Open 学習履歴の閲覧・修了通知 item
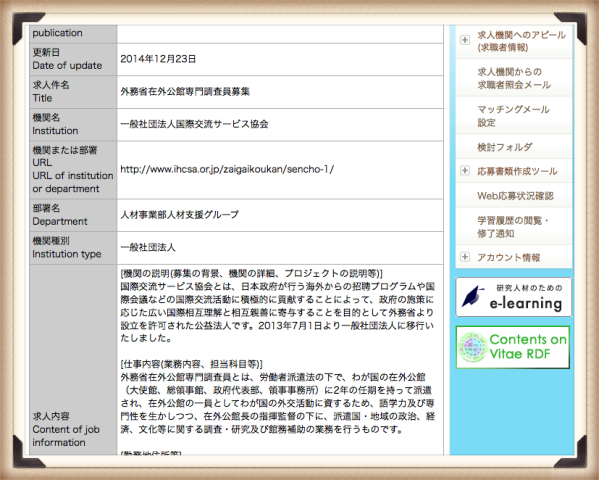 tap(513, 227)
